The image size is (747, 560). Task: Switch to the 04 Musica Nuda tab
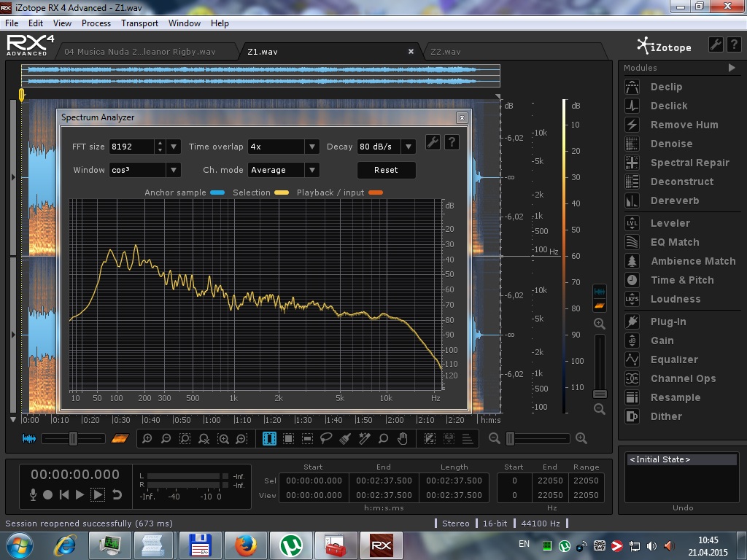coord(140,52)
